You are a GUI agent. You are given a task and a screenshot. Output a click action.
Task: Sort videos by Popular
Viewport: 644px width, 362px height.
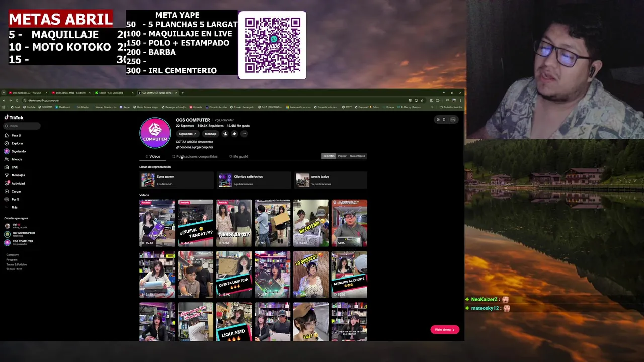(342, 156)
